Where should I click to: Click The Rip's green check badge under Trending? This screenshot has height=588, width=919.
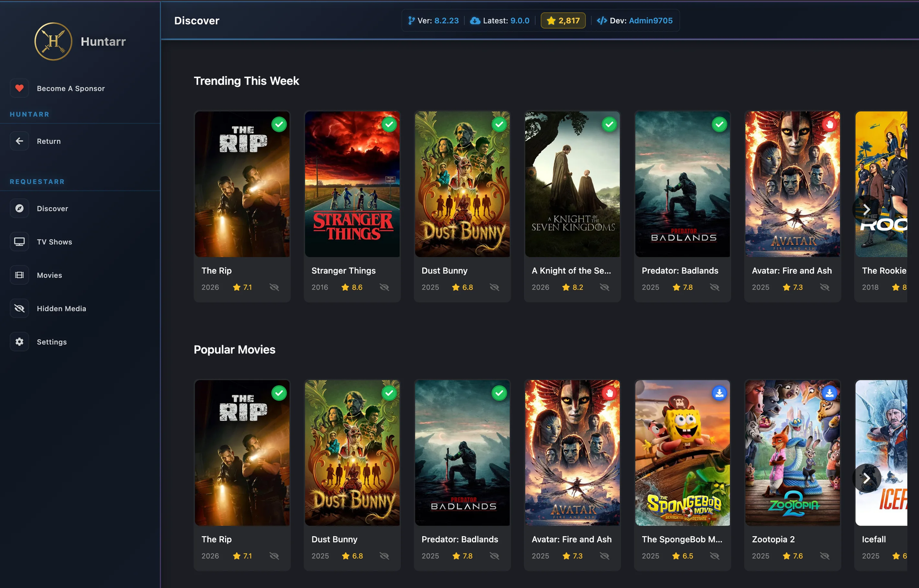click(279, 124)
